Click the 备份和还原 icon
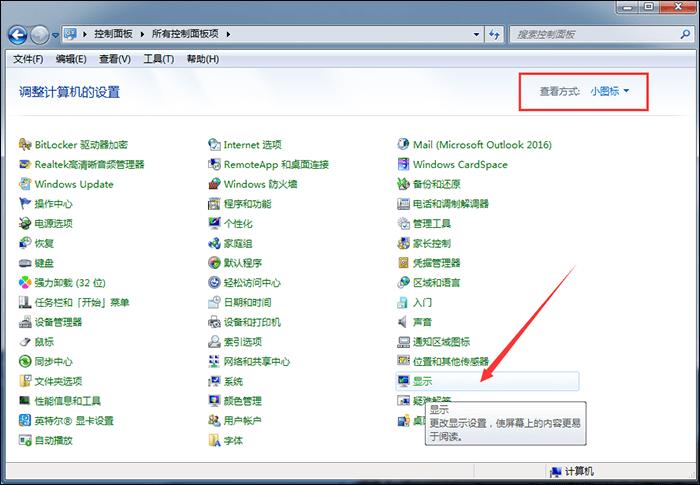This screenshot has height=485, width=700. click(x=403, y=184)
